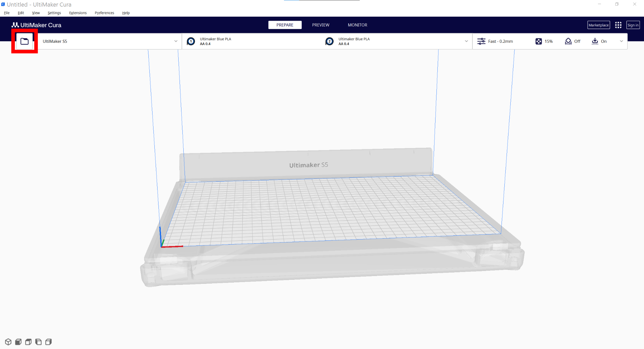644x349 pixels.
Task: Open the Settings menu
Action: [54, 13]
